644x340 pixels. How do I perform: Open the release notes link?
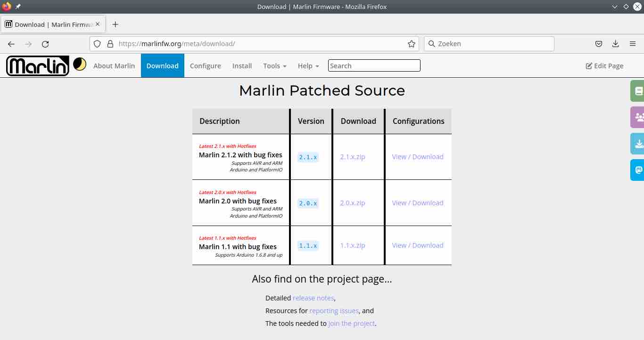313,298
